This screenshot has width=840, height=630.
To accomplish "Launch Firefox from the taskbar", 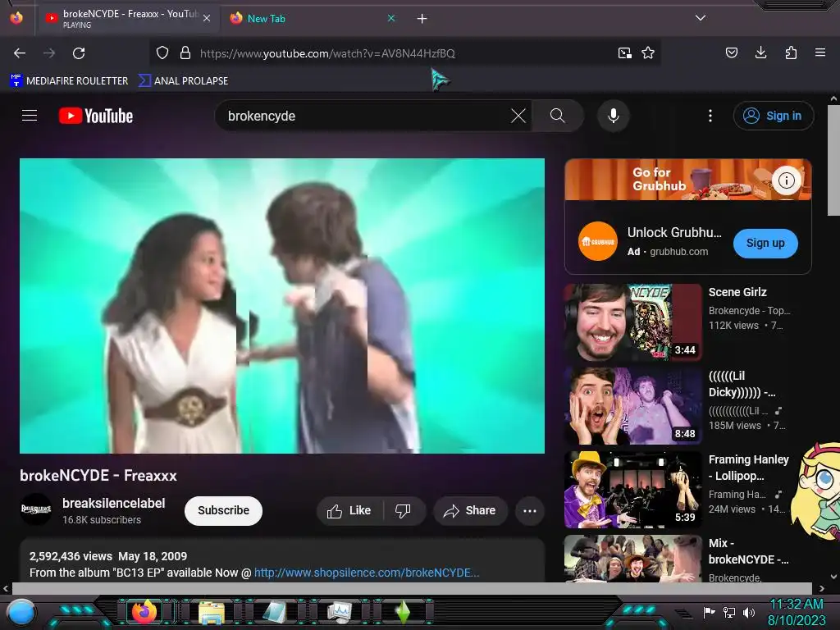I will click(x=144, y=612).
